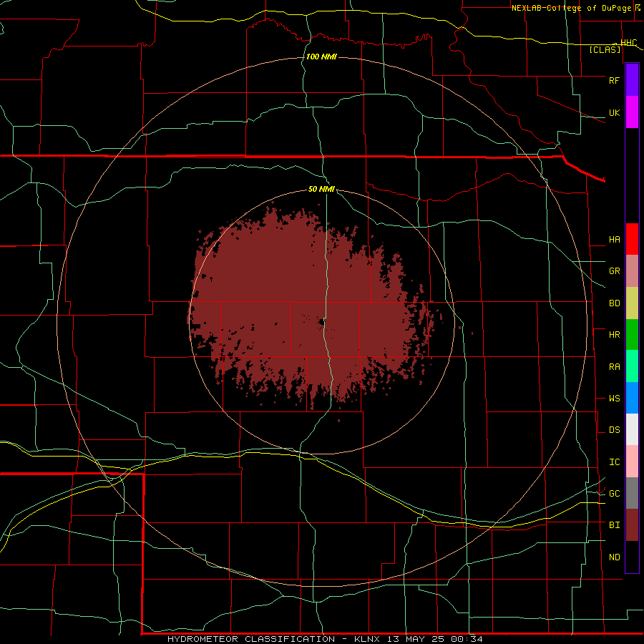Screen dimensions: 644x644
Task: Click the 50 NMI range ring label
Action: pos(321,190)
